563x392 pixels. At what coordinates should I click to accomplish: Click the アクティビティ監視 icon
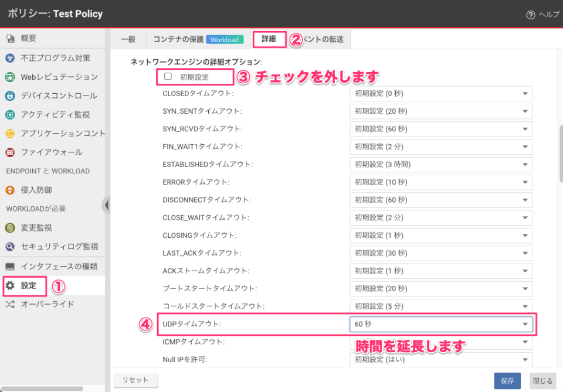10,115
